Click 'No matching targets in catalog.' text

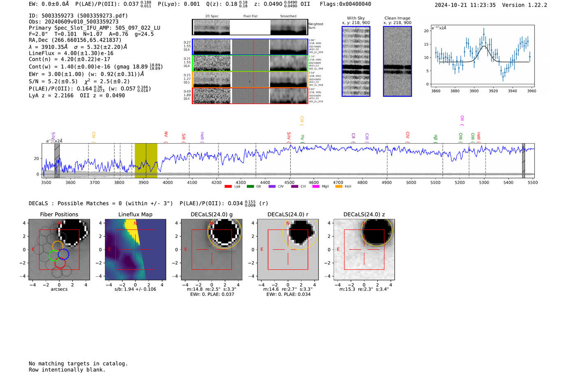pyautogui.click(x=78, y=364)
